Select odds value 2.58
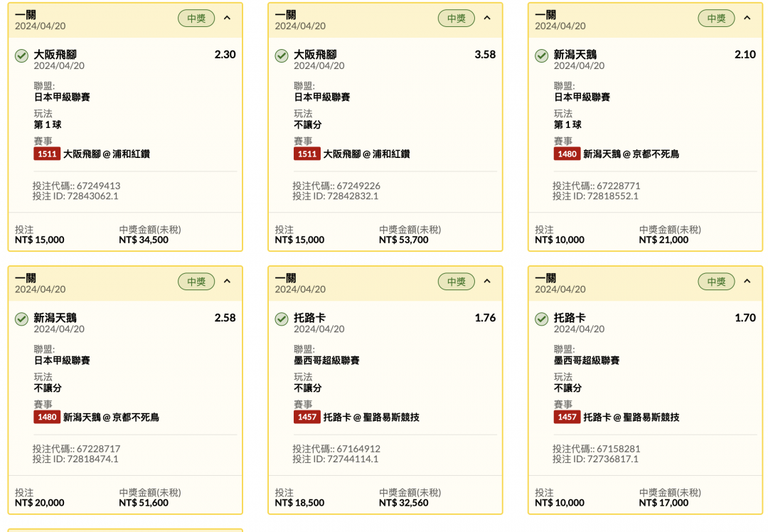The height and width of the screenshot is (532, 768). (x=225, y=317)
